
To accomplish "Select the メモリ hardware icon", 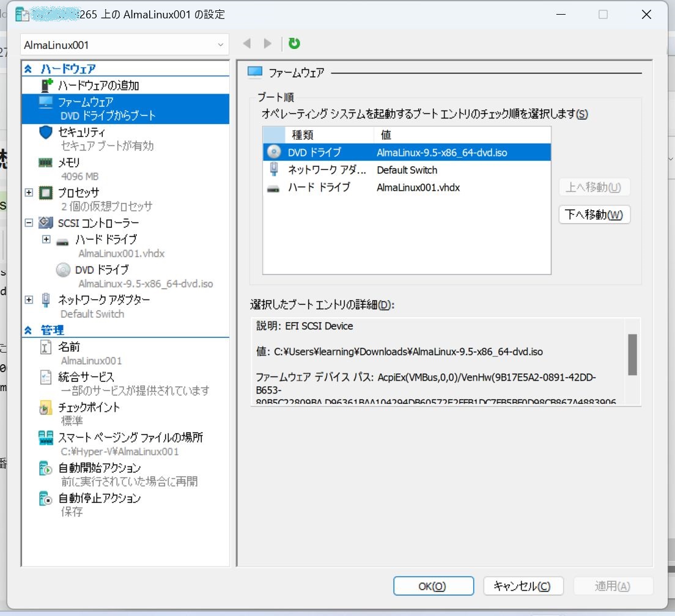I will coord(45,162).
